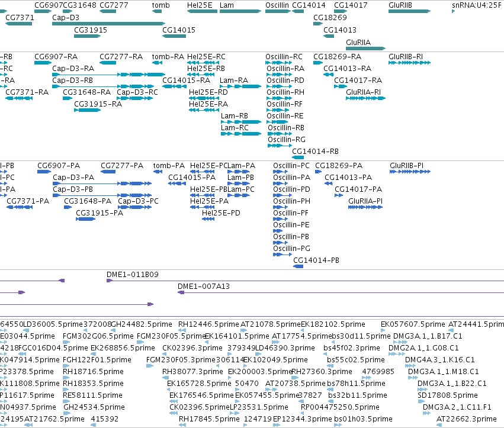Select EST DMG3A.1_1.B17.C1
504x428 pixels.
[x=400, y=342]
